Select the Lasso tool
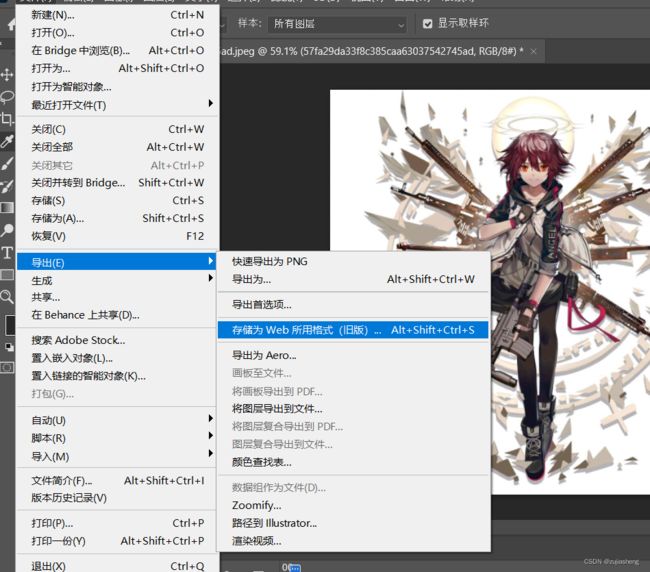650x572 pixels. coord(7,97)
